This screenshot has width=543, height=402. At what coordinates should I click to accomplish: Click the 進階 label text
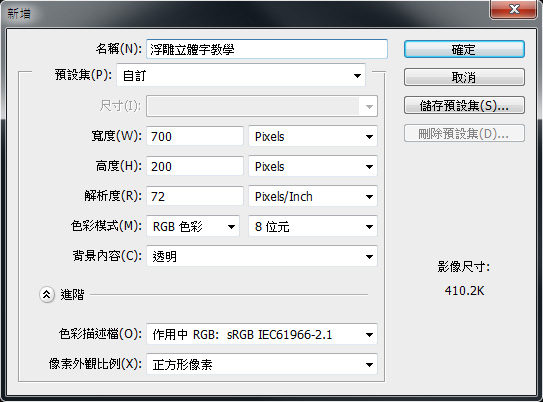[72, 295]
